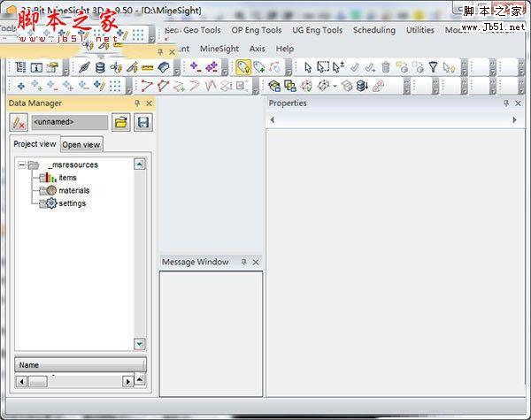Click the floppy disk save icon
The width and height of the screenshot is (531, 420).
142,123
